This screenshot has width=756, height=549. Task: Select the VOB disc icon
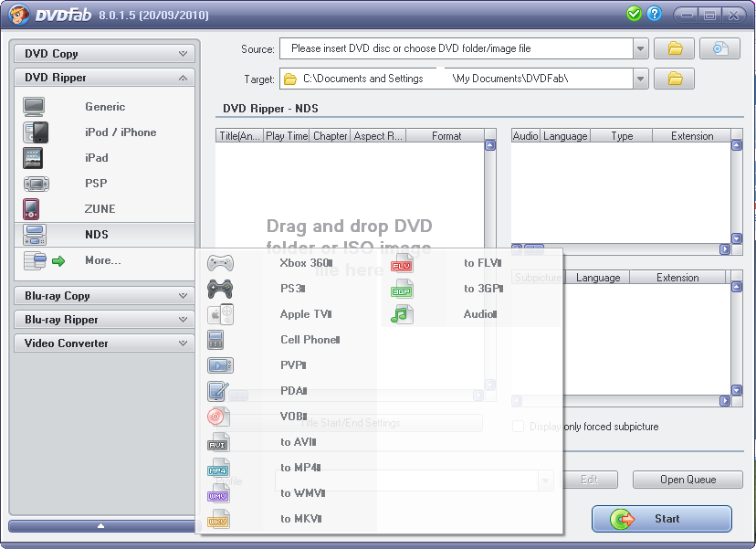click(x=218, y=417)
